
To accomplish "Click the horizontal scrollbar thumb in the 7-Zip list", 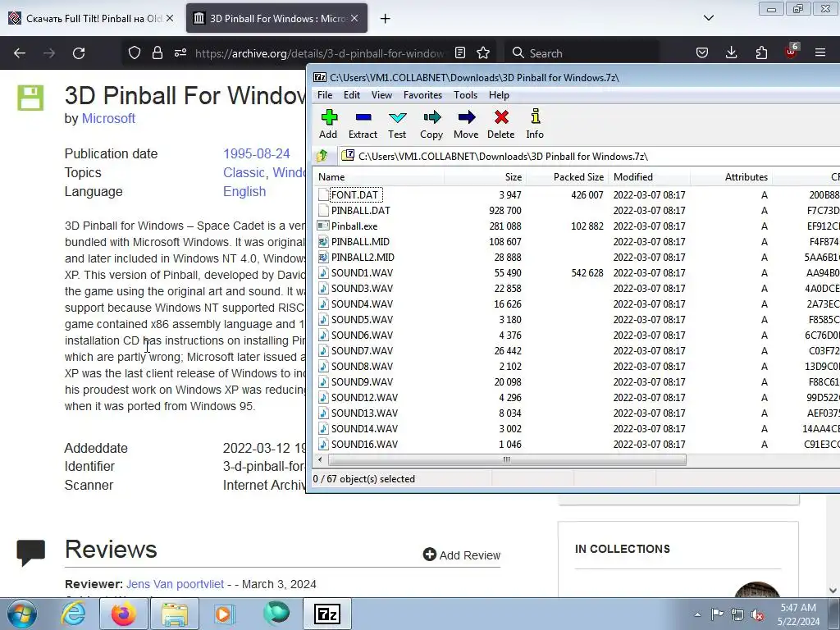I will coord(507,459).
